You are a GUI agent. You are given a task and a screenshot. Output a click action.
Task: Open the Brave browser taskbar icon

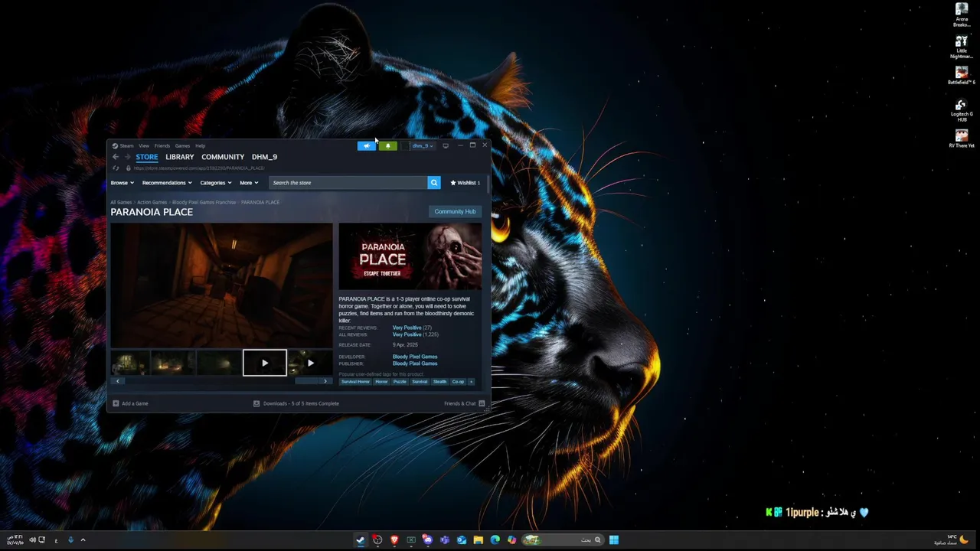[394, 540]
